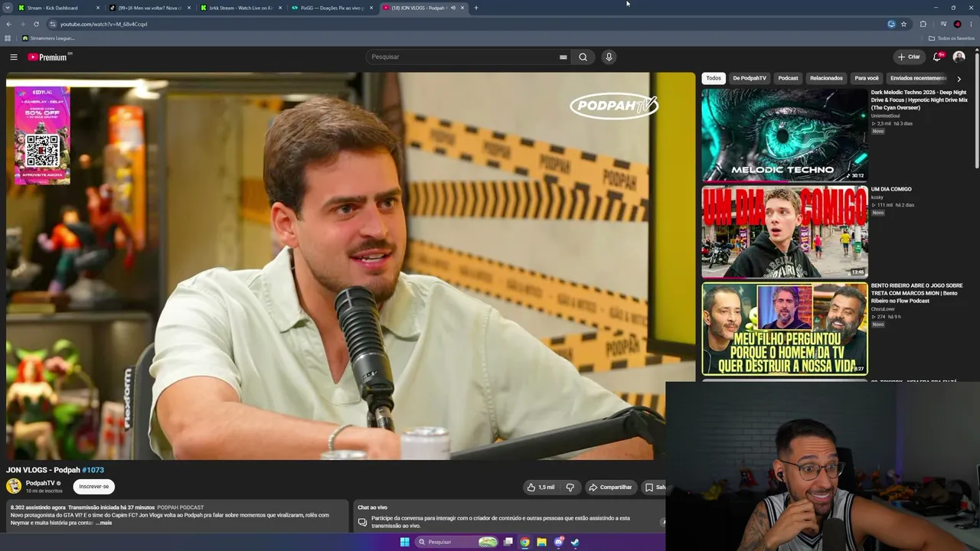
Task: Reload the page with refresh icon
Action: [x=36, y=24]
